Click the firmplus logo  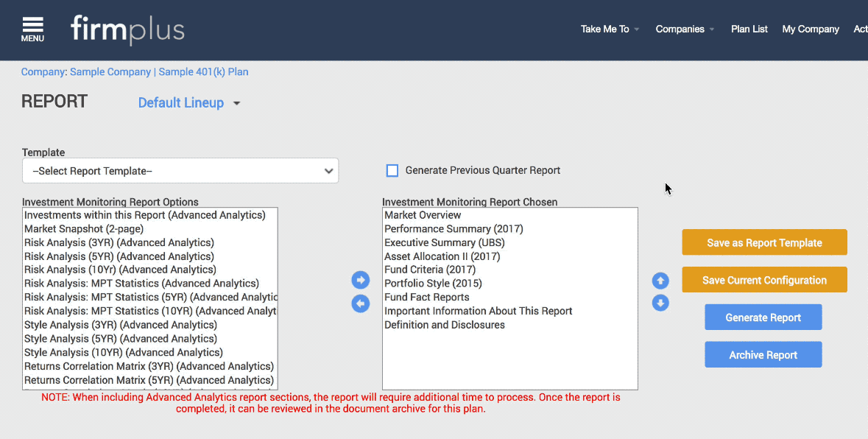127,30
